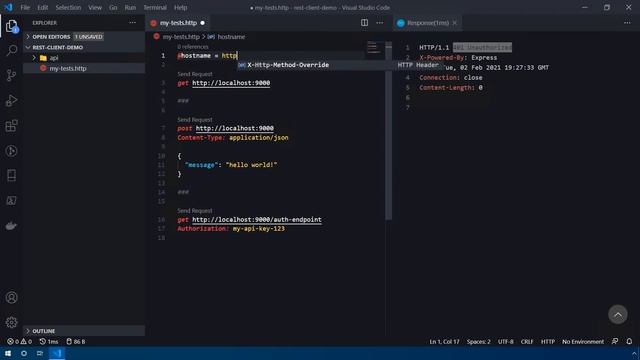
Task: Open editor More Actions ellipsis menu
Action: point(380,23)
